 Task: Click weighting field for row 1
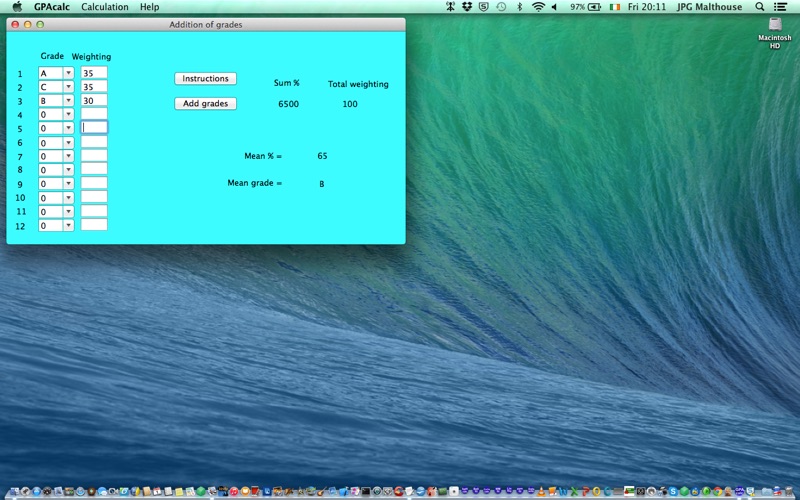(94, 72)
